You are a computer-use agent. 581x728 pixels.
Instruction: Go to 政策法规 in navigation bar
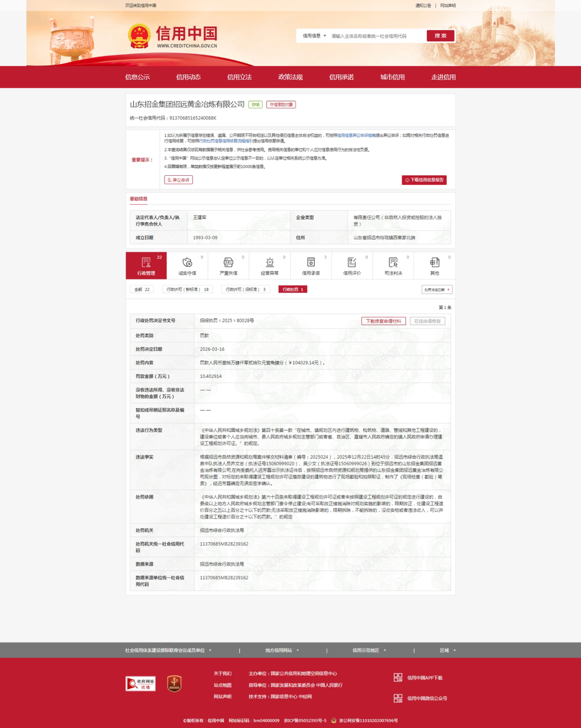pyautogui.click(x=290, y=77)
